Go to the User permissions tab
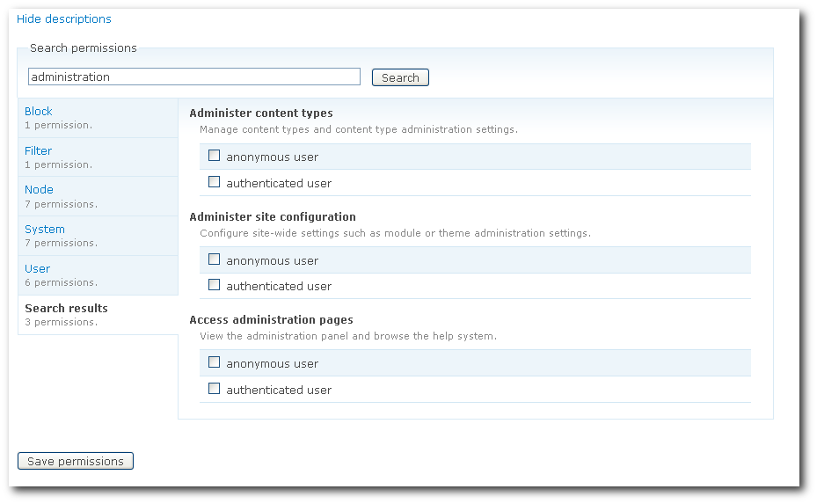This screenshot has height=504, width=817. tap(38, 269)
